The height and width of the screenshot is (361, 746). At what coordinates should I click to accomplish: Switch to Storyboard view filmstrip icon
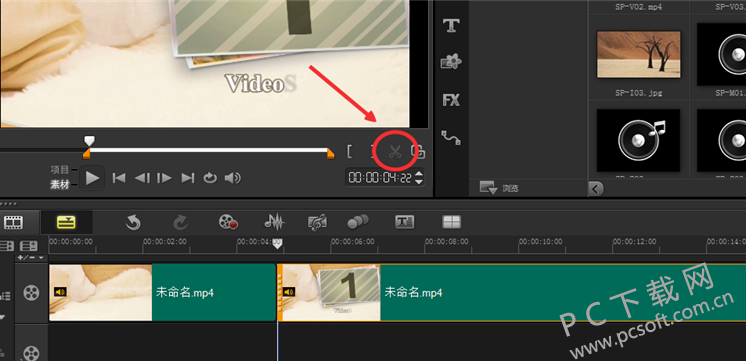click(x=13, y=222)
